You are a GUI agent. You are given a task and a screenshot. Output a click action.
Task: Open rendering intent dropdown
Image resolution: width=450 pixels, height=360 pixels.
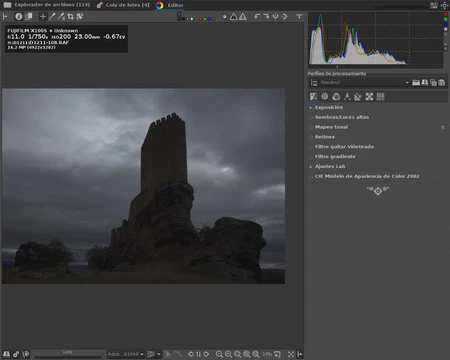coord(154,354)
